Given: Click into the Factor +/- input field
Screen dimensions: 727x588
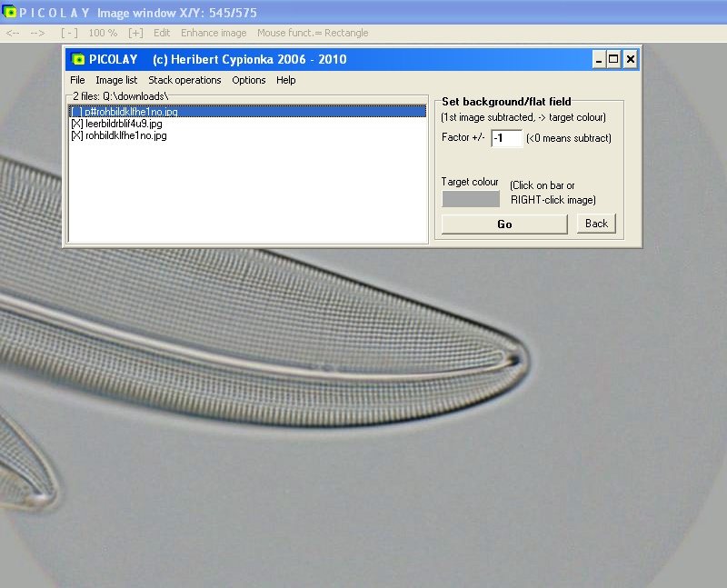Looking at the screenshot, I should pyautogui.click(x=506, y=138).
